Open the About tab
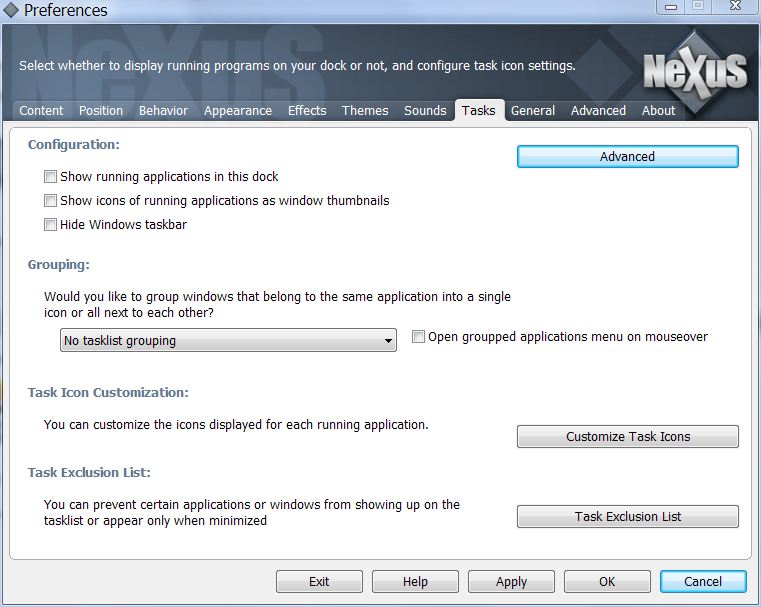 tap(658, 111)
